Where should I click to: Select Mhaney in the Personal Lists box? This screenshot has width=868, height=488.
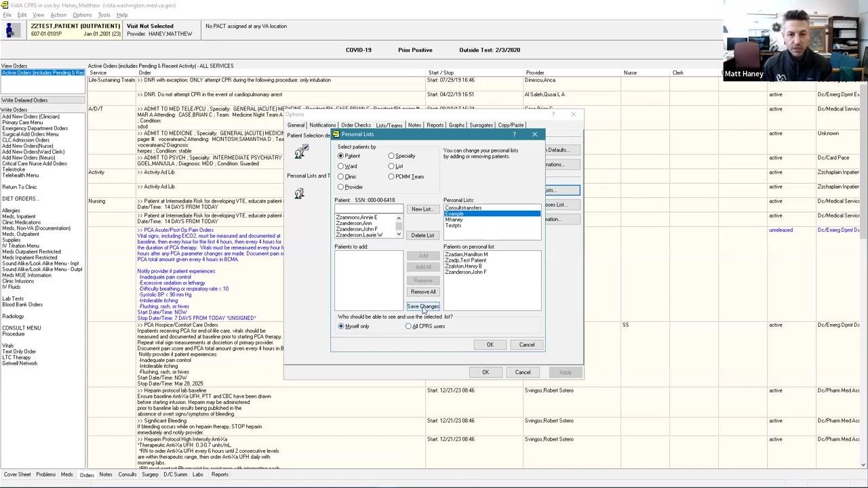click(x=454, y=220)
